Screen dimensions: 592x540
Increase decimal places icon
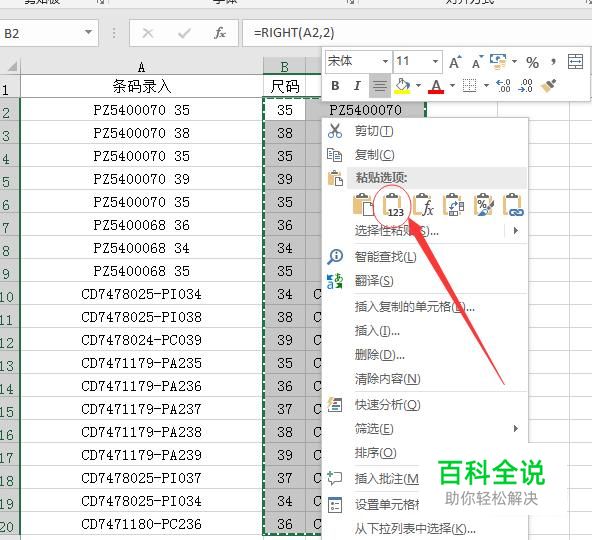[x=503, y=86]
